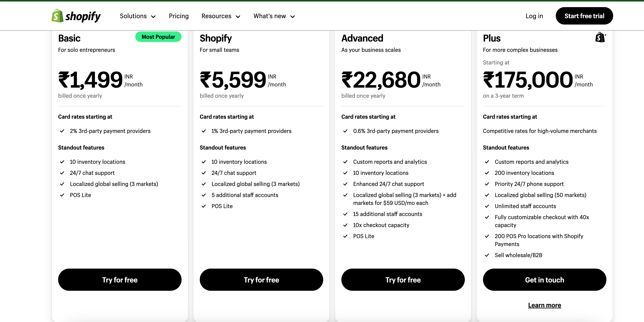Expand the Solutions dropdown menu
The image size is (644, 322).
(137, 16)
